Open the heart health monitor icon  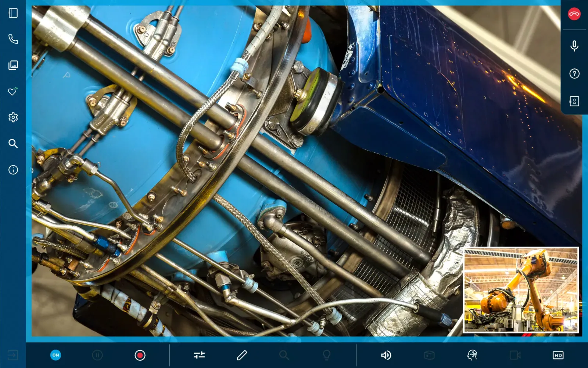pos(13,91)
